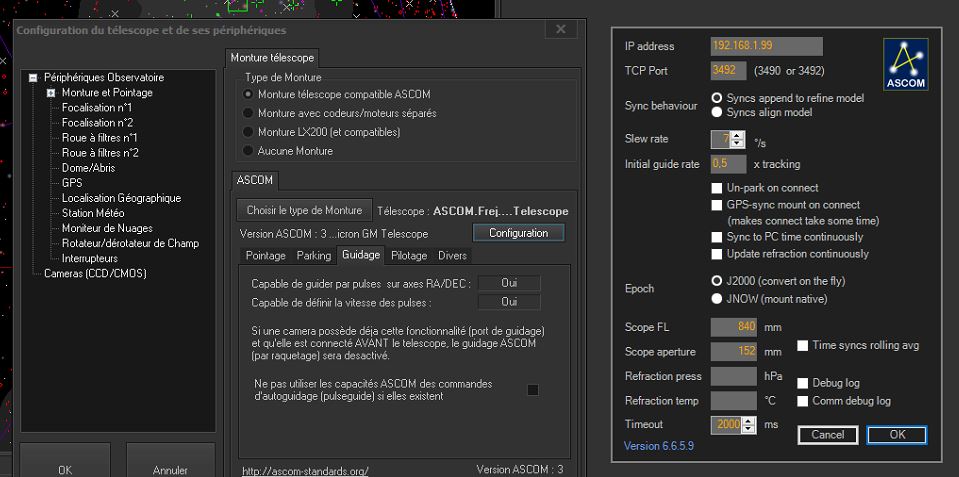Open the ascom-standards.org link

pos(304,470)
